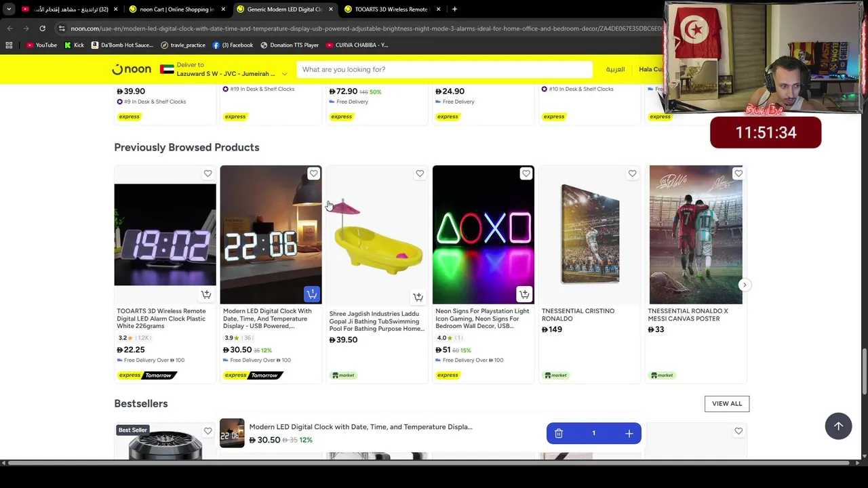Wishlist the Modern LED Digital Clock heart
The height and width of the screenshot is (488, 868).
pyautogui.click(x=313, y=174)
